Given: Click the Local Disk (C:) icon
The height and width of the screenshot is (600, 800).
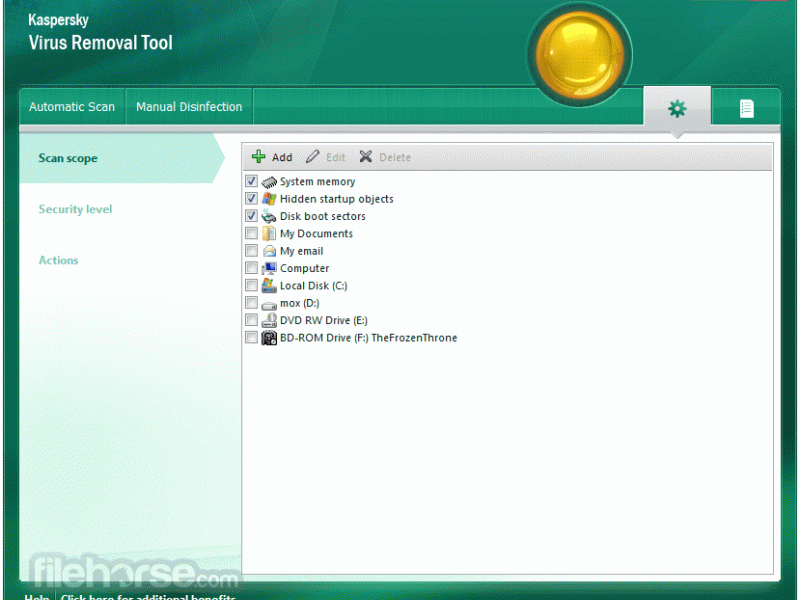Looking at the screenshot, I should tap(269, 286).
